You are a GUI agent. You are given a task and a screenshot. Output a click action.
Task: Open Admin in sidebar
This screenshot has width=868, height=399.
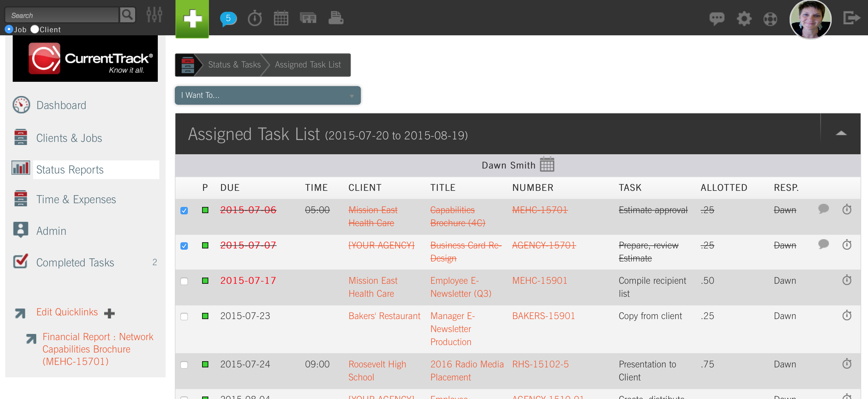pos(51,231)
